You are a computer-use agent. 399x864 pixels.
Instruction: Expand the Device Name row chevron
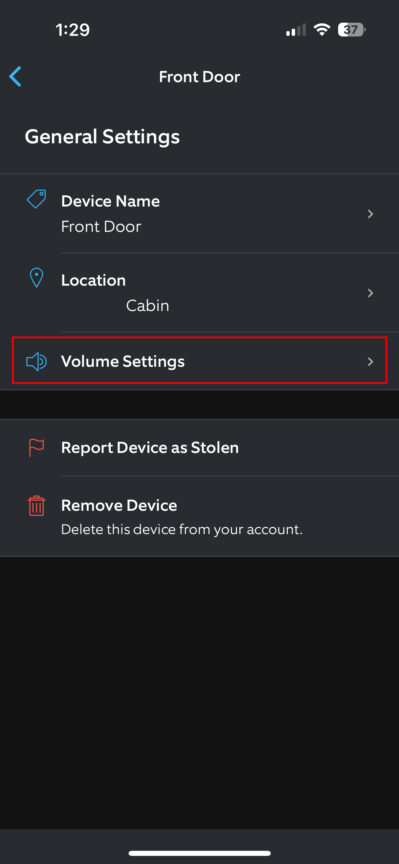tap(371, 214)
